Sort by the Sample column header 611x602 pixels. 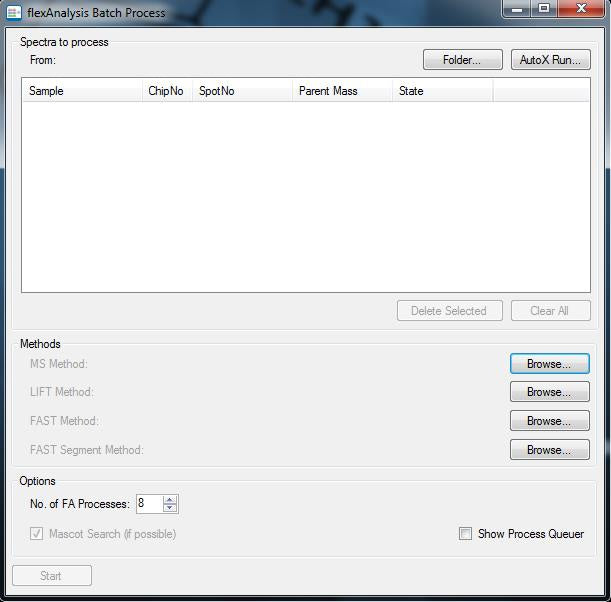click(82, 91)
